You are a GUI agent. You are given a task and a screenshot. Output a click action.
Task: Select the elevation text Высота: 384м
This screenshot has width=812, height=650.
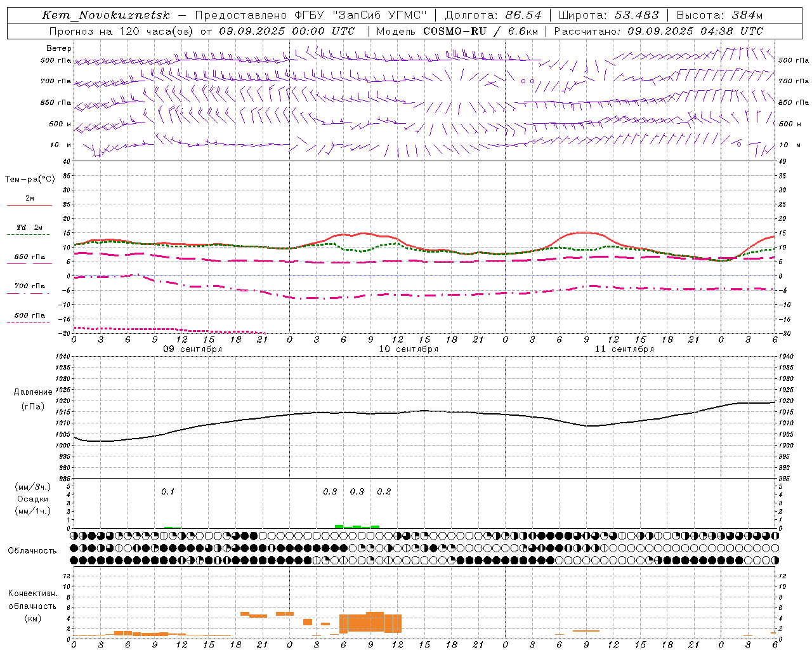719,15
